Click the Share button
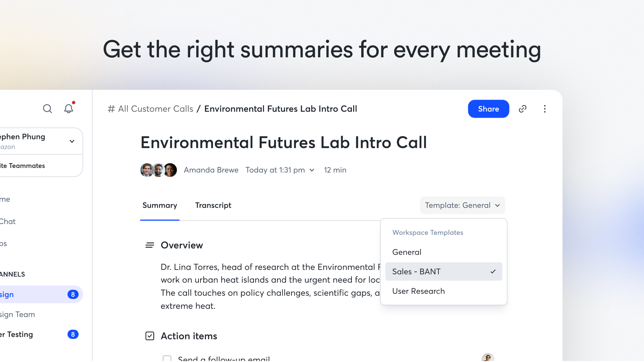 488,109
